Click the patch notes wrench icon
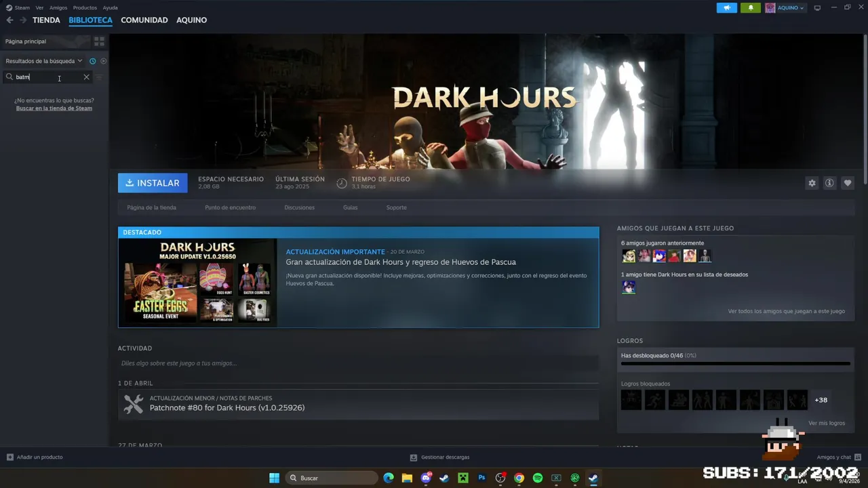 [x=134, y=404]
